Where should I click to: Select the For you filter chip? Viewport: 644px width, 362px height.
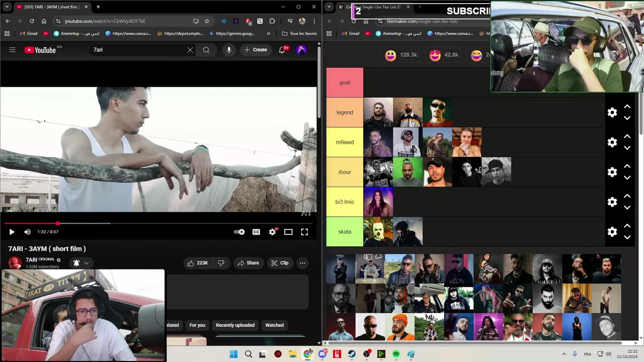click(x=197, y=325)
